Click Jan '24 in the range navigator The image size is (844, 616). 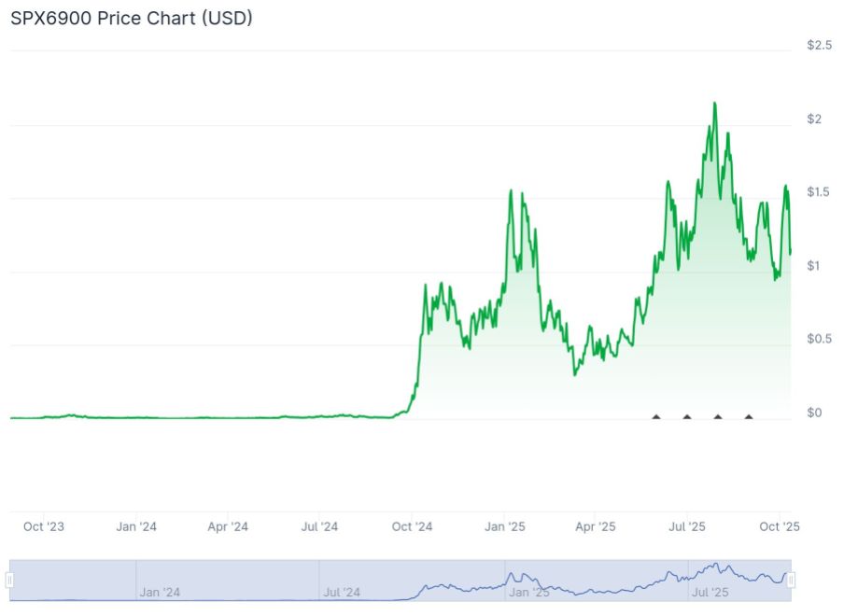[x=159, y=592]
